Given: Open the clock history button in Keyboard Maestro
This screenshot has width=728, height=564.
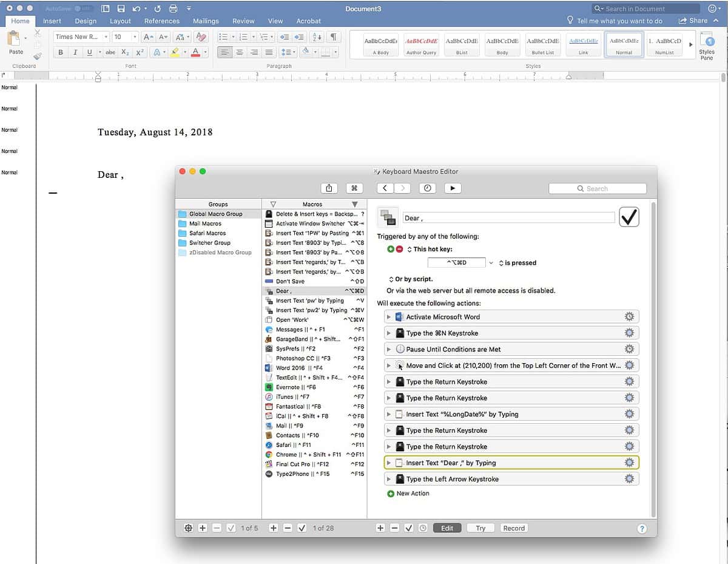Looking at the screenshot, I should [428, 188].
